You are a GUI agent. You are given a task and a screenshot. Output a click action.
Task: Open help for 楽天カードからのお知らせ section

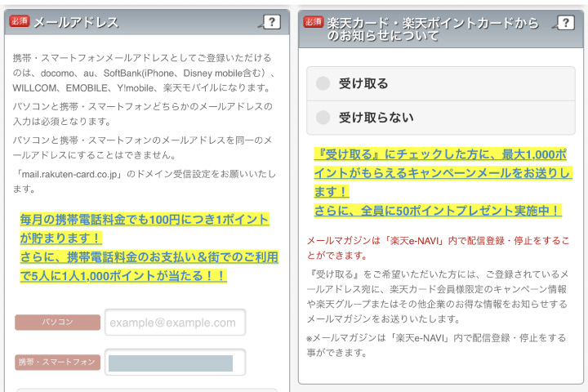click(565, 23)
